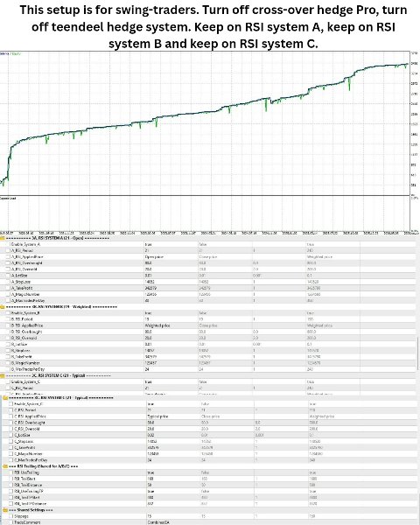
Task: Tick the C_MaxTradesPerDay checkbox
Action: pos(10,460)
